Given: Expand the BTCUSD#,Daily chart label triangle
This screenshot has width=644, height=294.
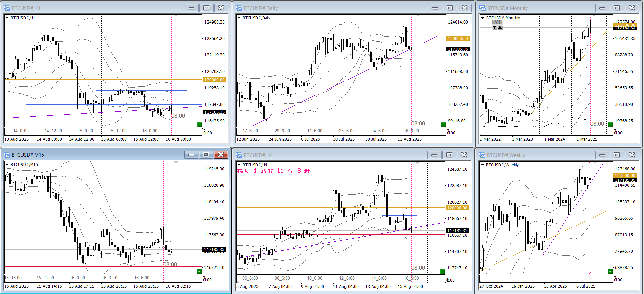Looking at the screenshot, I should (239, 18).
